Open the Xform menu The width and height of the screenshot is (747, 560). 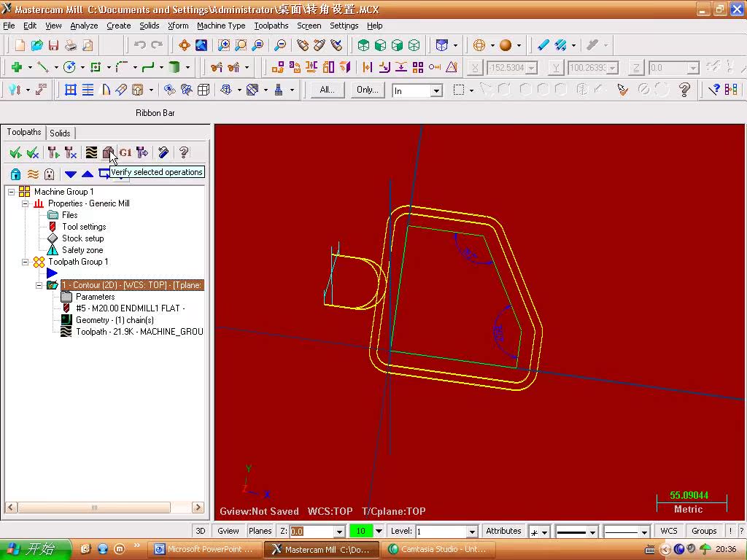click(178, 26)
